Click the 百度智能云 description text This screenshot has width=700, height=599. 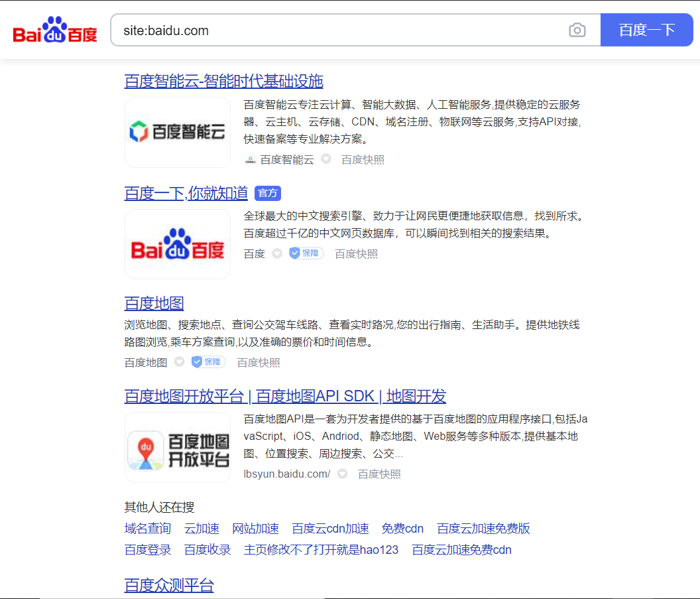tap(413, 121)
